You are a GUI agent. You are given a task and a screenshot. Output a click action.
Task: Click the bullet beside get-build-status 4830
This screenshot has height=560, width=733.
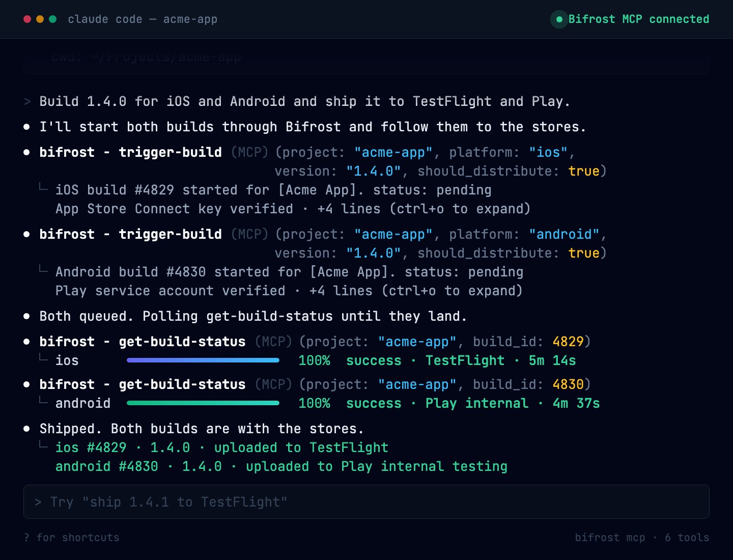[27, 384]
